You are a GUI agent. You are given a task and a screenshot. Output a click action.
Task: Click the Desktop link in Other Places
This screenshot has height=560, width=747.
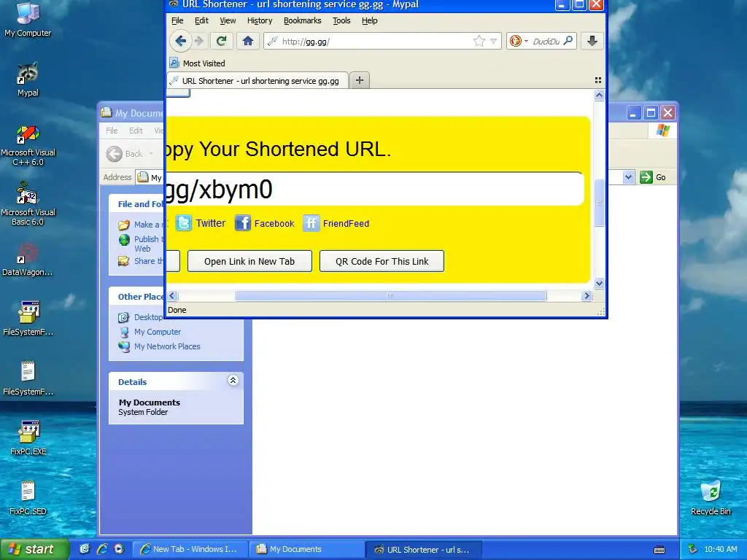pos(148,317)
